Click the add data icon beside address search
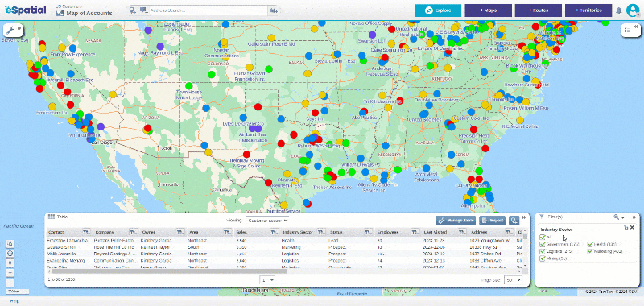Screen dimensions: 644x306 click(273, 10)
